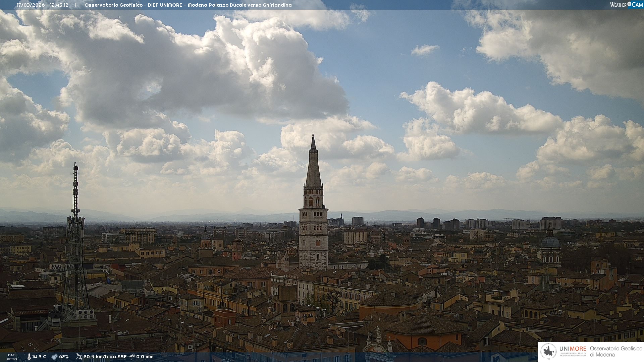Click the thermometer temperature icon
644x362 pixels.
click(29, 357)
